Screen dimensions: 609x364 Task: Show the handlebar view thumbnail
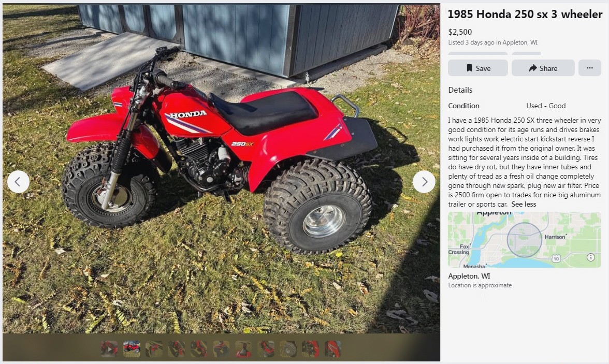pos(243,349)
